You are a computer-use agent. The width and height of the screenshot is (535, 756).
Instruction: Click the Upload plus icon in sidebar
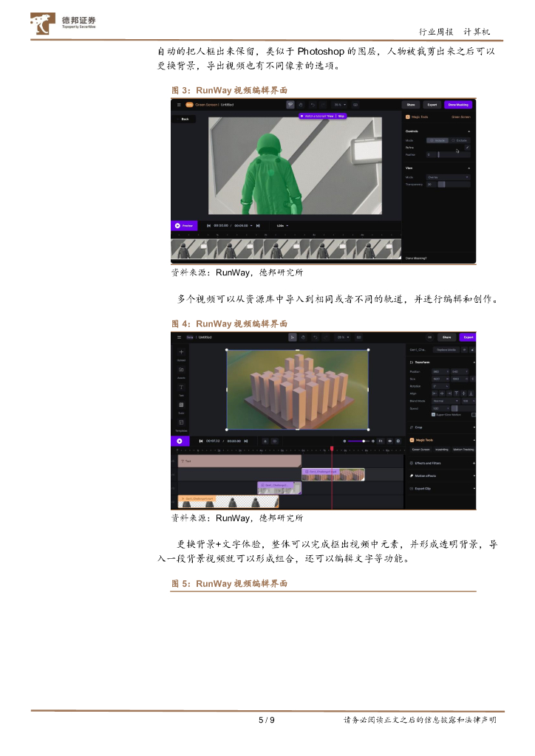(x=181, y=352)
